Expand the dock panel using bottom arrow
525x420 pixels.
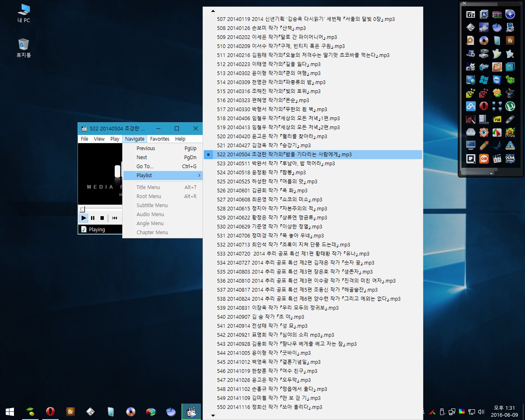pyautogui.click(x=491, y=173)
